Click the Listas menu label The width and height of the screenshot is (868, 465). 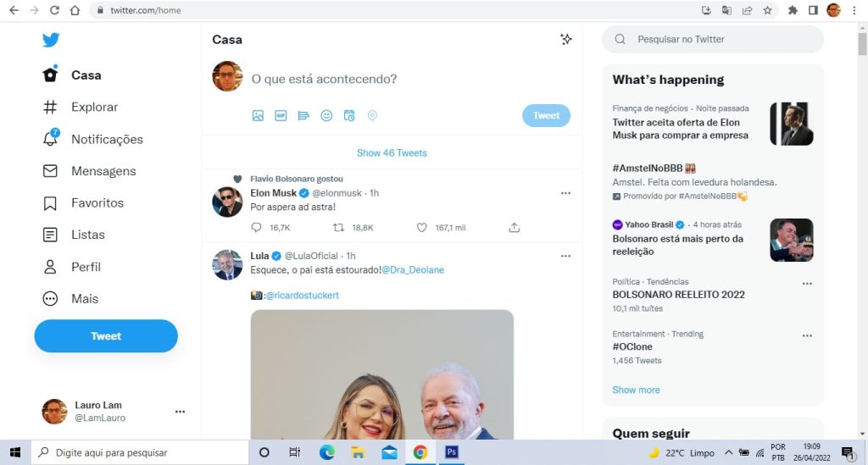[88, 235]
